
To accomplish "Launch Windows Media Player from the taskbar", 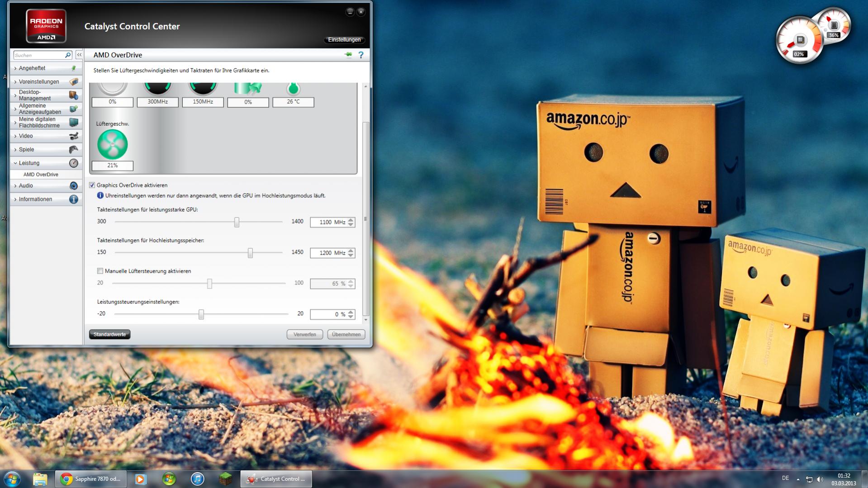I will [x=141, y=479].
